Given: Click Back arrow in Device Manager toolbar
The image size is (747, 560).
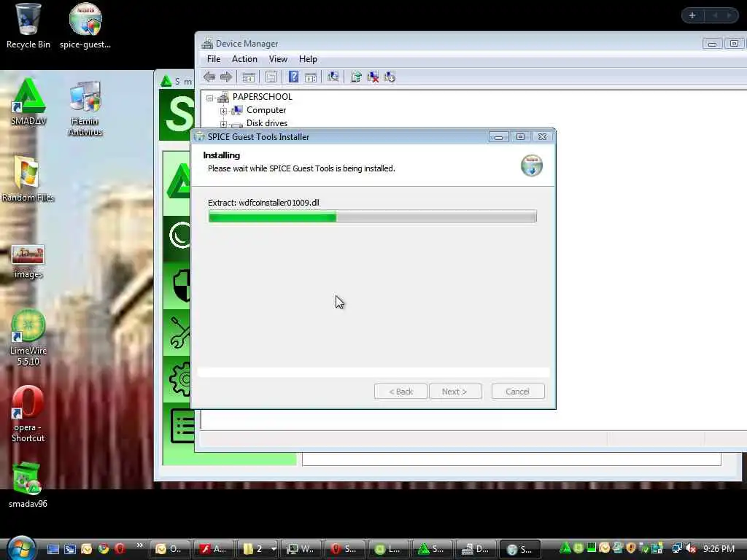Looking at the screenshot, I should (x=209, y=77).
